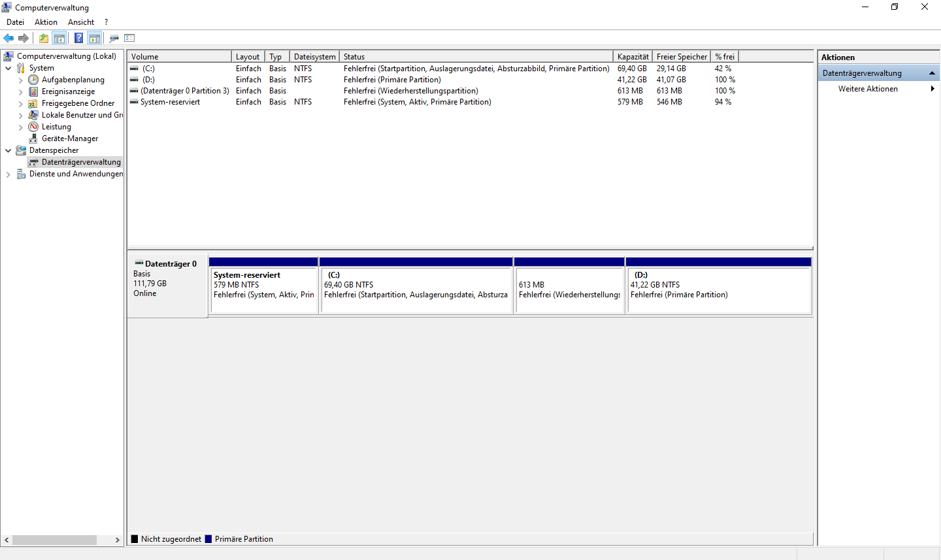Image resolution: width=941 pixels, height=560 pixels.
Task: Sort by the Dateisystem column header
Action: 314,57
